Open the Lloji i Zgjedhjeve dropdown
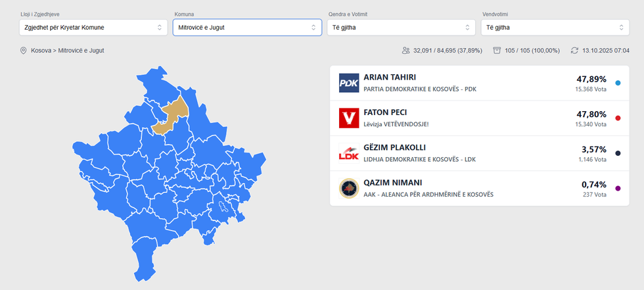 [93, 28]
